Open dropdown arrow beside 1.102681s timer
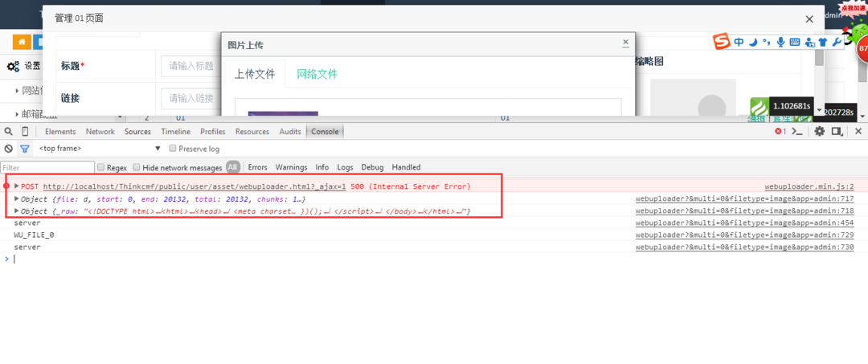Image resolution: width=868 pixels, height=364 pixels. [x=820, y=110]
